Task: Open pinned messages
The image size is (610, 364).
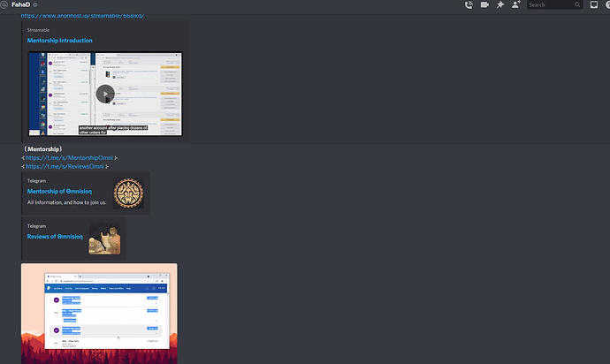Action: tap(499, 4)
